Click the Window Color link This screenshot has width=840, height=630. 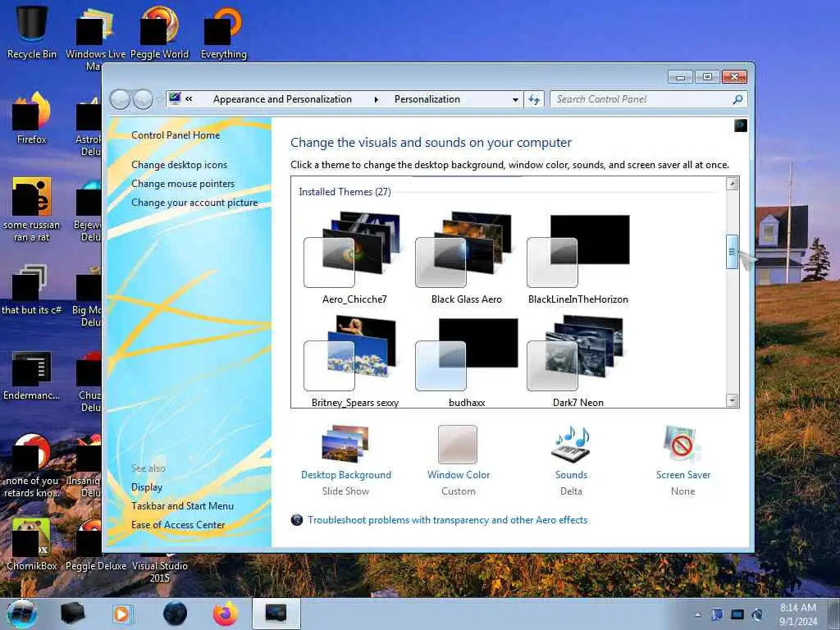(x=459, y=475)
